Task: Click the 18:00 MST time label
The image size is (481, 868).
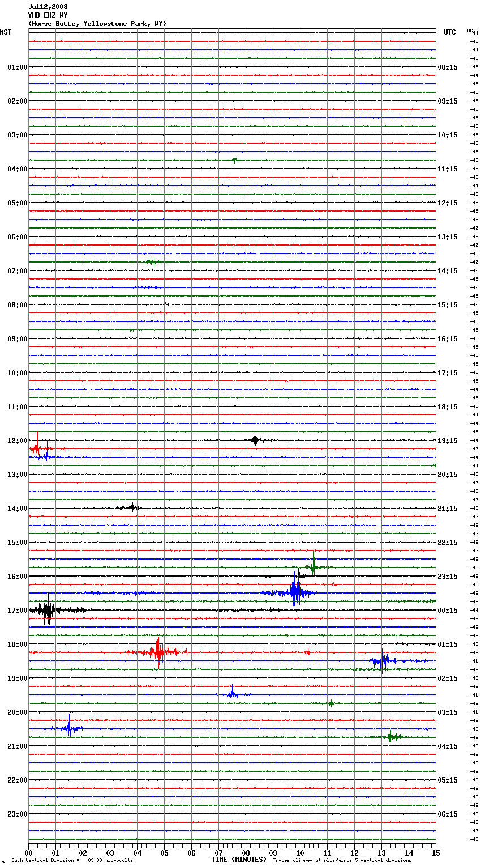Action: 18,644
